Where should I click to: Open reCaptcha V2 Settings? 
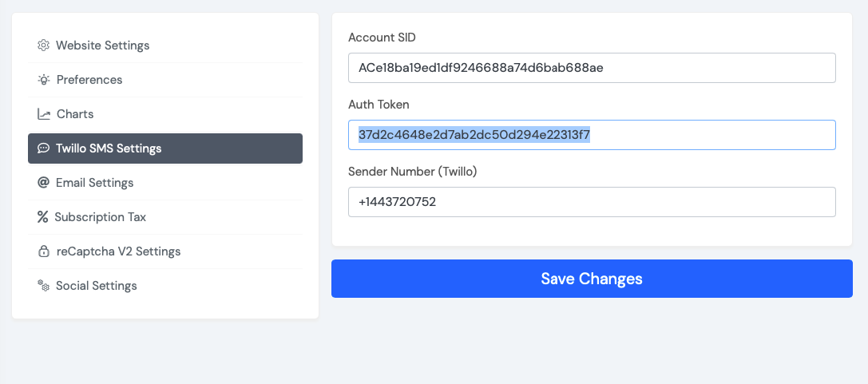pos(165,251)
